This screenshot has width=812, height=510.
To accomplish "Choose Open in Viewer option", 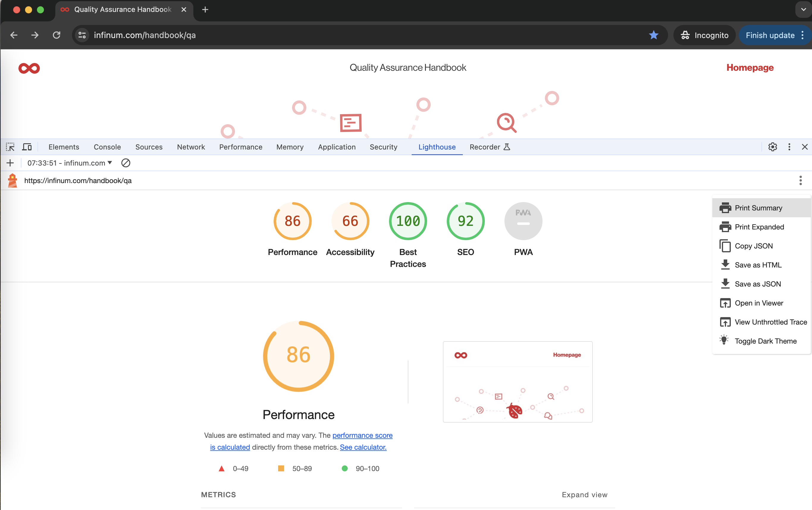I will tap(761, 303).
